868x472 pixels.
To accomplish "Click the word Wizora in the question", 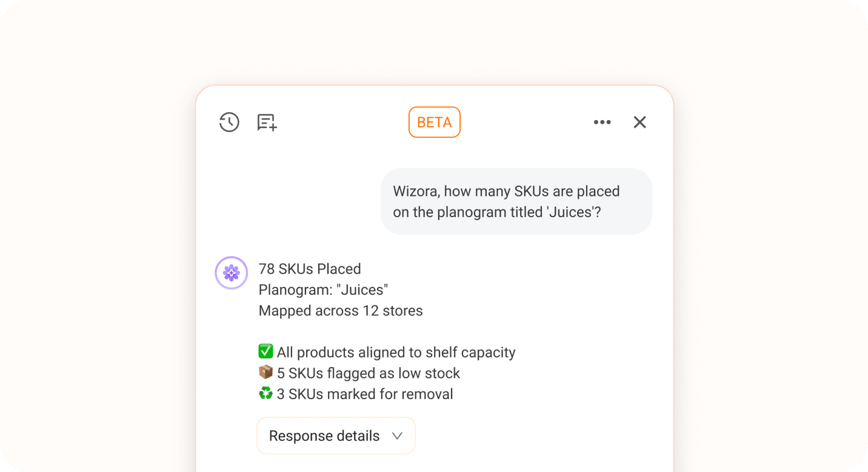I will tap(416, 191).
